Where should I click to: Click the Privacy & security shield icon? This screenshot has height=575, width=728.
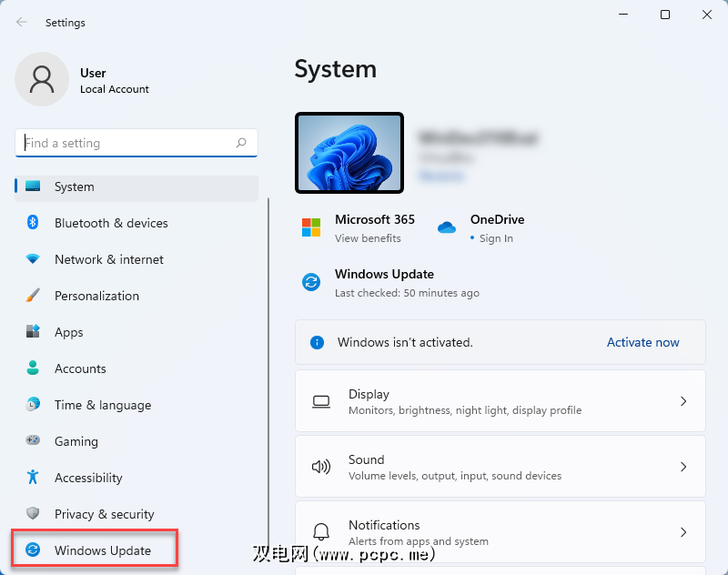tap(33, 513)
